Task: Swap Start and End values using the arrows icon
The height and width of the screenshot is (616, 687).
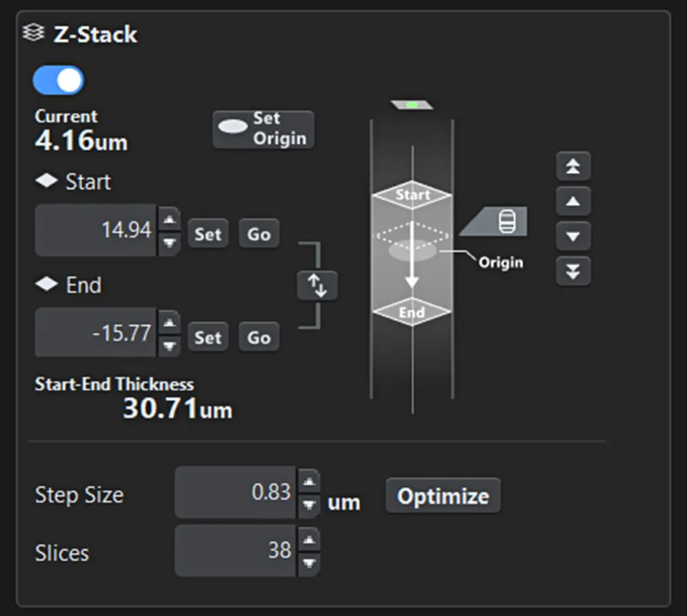Action: [318, 286]
